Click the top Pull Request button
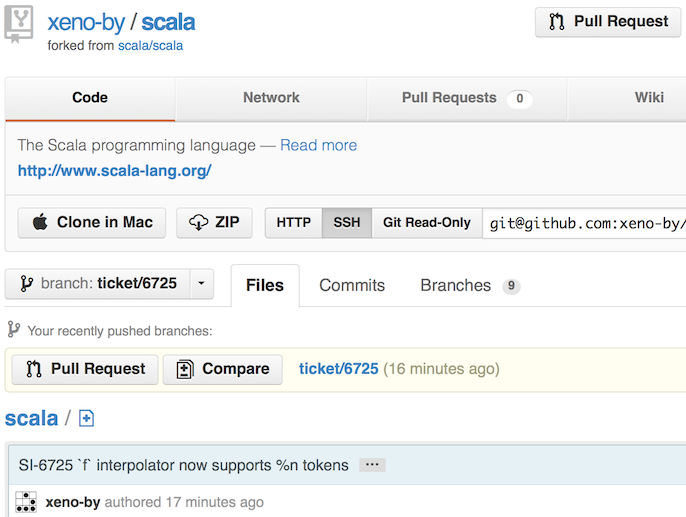This screenshot has height=517, width=686. click(608, 22)
